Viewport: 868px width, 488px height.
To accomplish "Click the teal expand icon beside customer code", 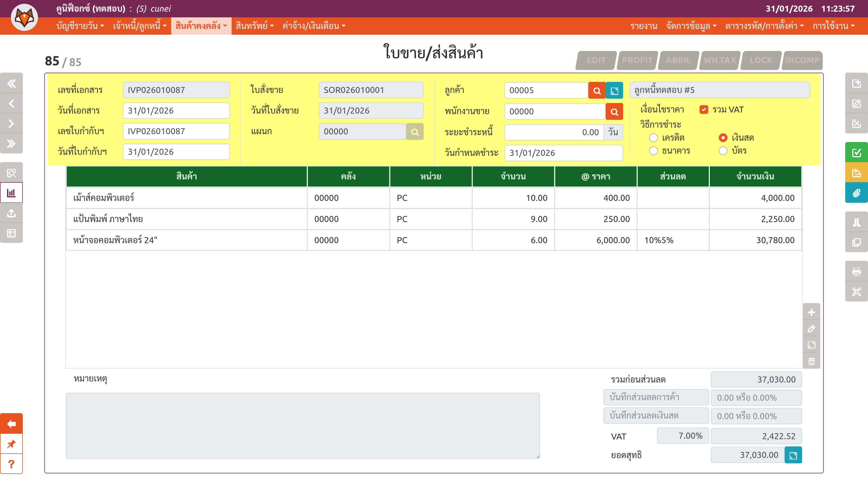I will click(614, 91).
